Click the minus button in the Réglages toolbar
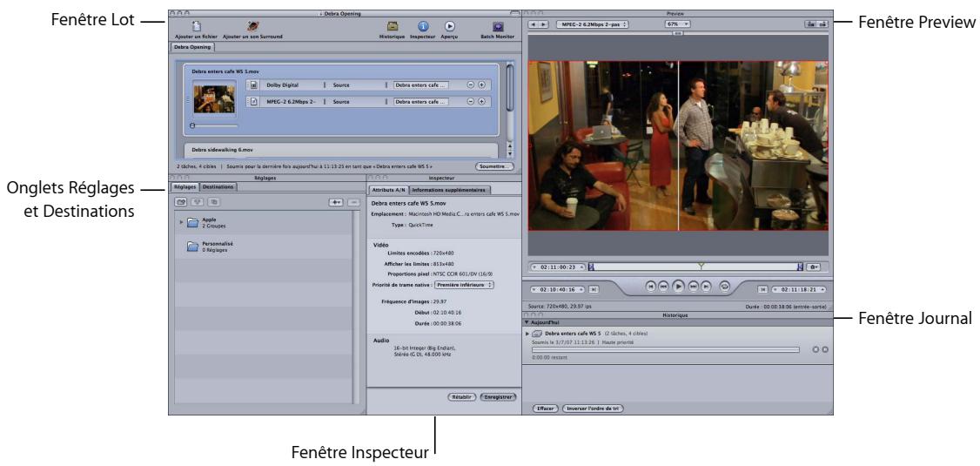The width and height of the screenshot is (980, 466). click(x=353, y=203)
